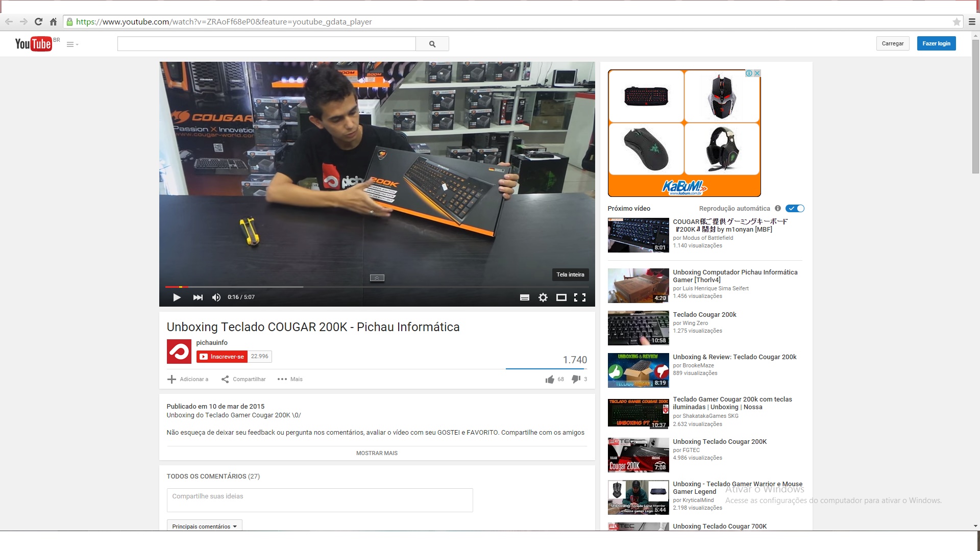Click por BrookeMaze channel name
The image size is (980, 551).
(693, 365)
